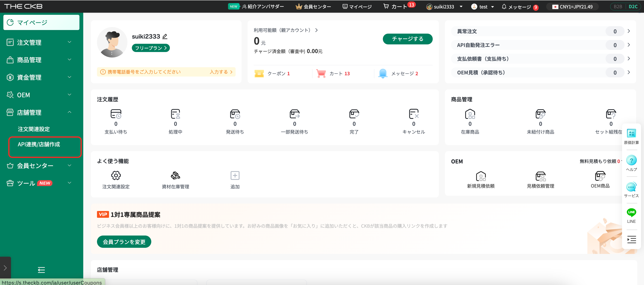Open the カート 13 shortcut in wallet card
Viewport: 644px width, 285px height.
333,74
